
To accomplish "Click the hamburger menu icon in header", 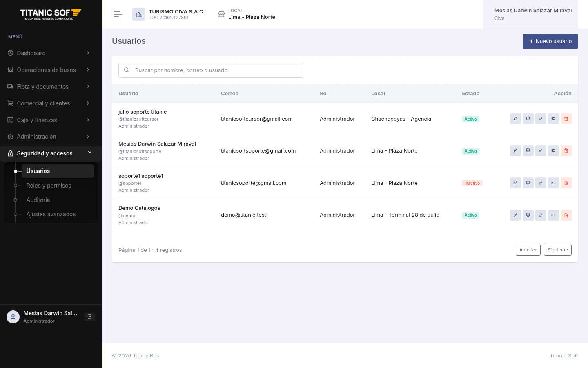I will click(118, 14).
